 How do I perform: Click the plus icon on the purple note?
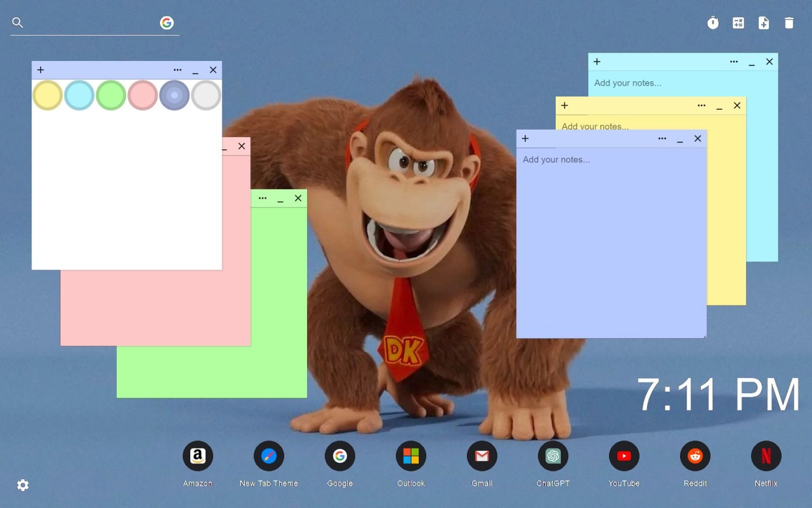[x=525, y=138]
